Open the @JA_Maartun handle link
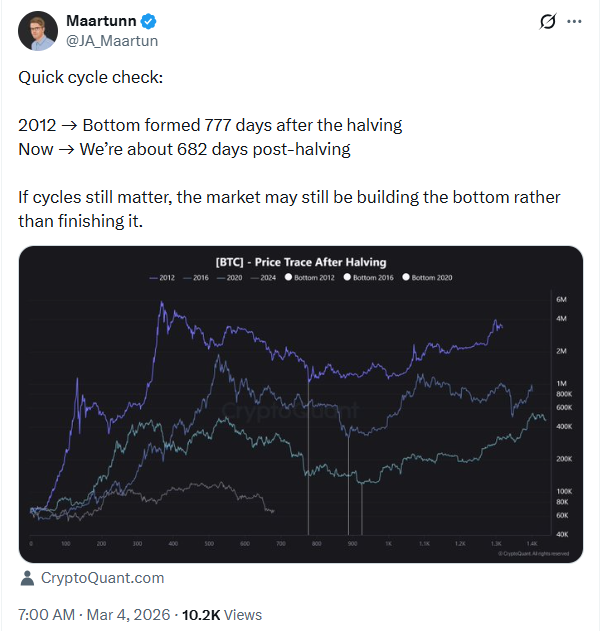This screenshot has height=631, width=601. pos(111,41)
